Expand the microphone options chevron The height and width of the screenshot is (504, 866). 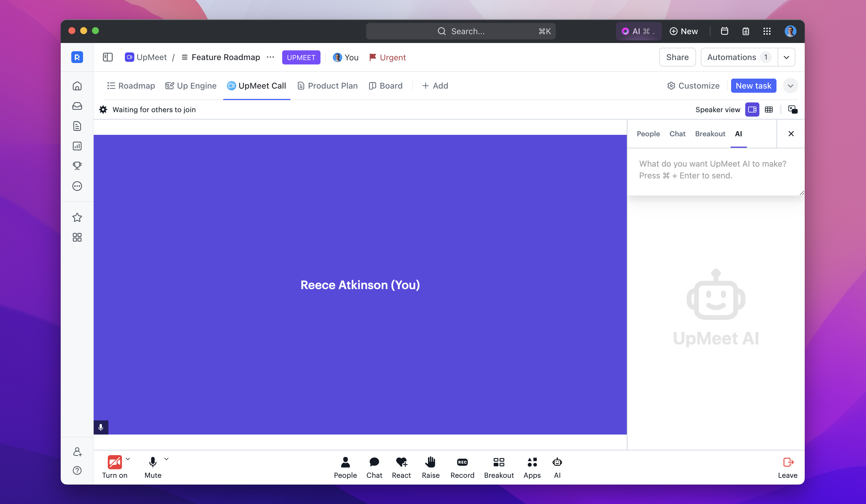(166, 459)
